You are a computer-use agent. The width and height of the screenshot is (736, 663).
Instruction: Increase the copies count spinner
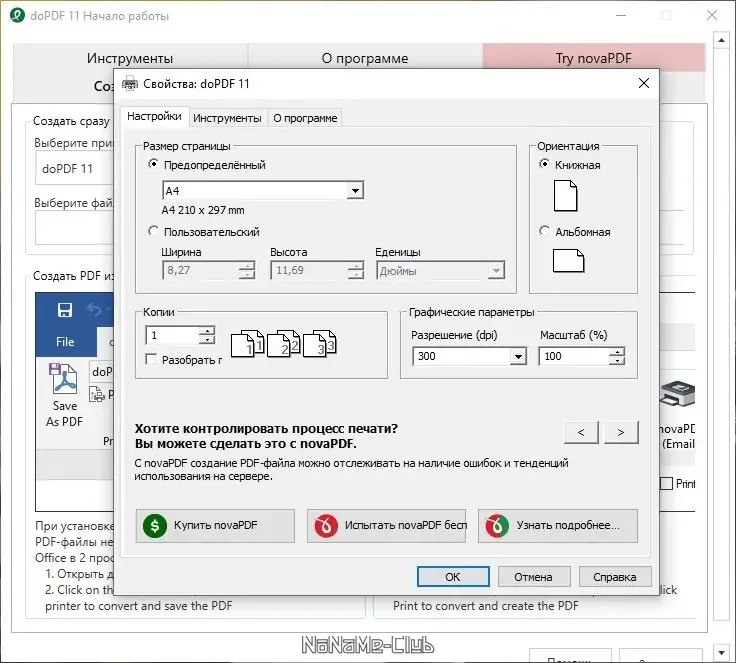[207, 331]
